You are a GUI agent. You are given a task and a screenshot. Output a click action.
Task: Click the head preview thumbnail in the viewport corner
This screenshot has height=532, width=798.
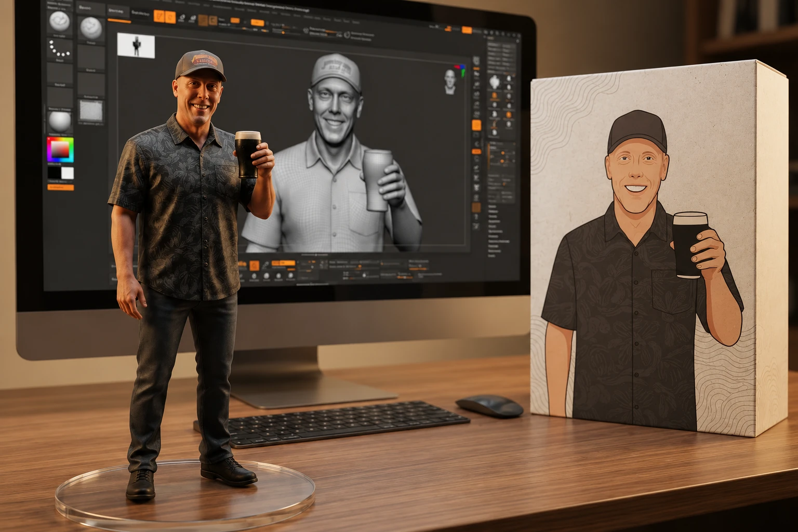[450, 82]
